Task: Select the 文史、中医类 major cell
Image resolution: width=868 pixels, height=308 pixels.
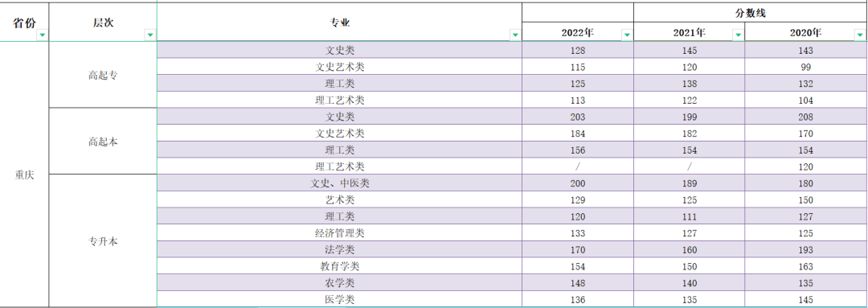Action: coord(340,183)
